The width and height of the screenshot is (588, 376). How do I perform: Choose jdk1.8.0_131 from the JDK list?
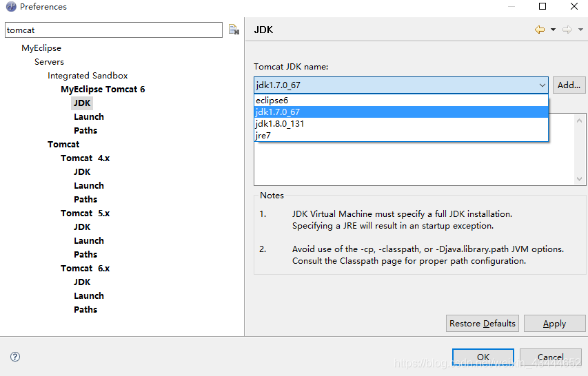point(401,123)
